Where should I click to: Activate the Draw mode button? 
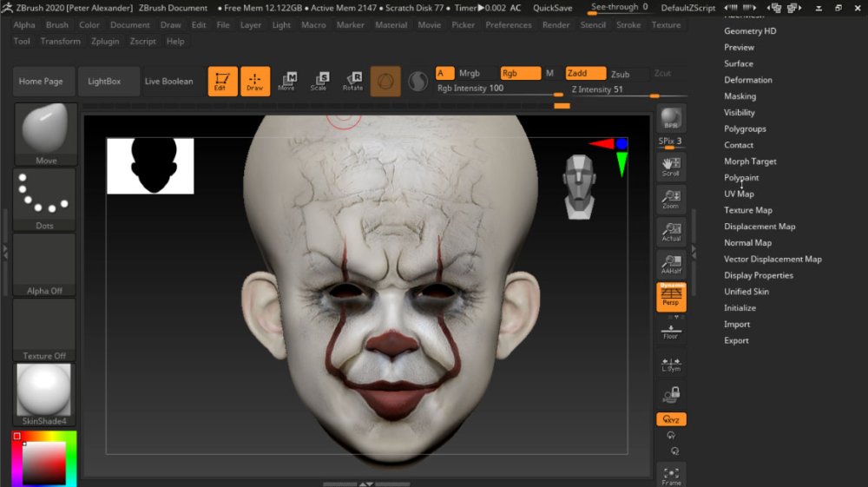tap(255, 82)
